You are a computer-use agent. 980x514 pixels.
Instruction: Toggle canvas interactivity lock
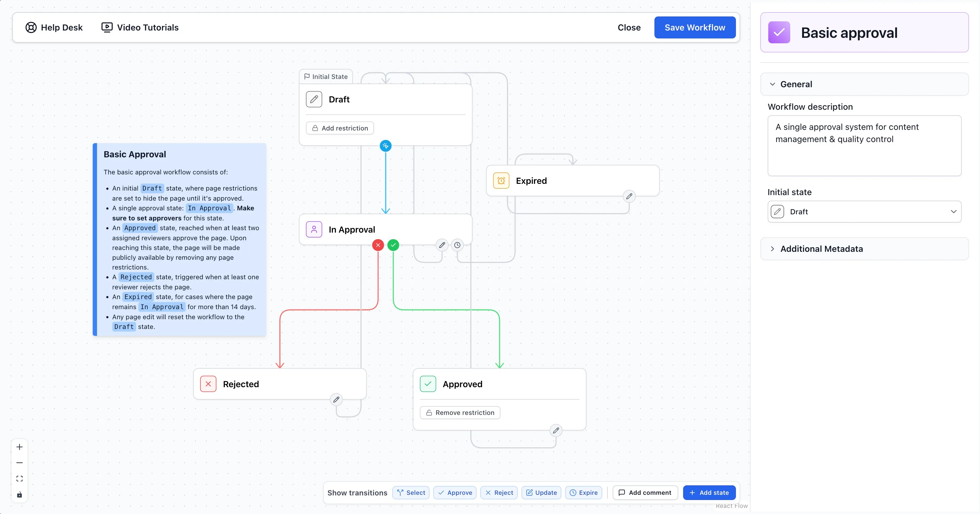click(x=20, y=494)
